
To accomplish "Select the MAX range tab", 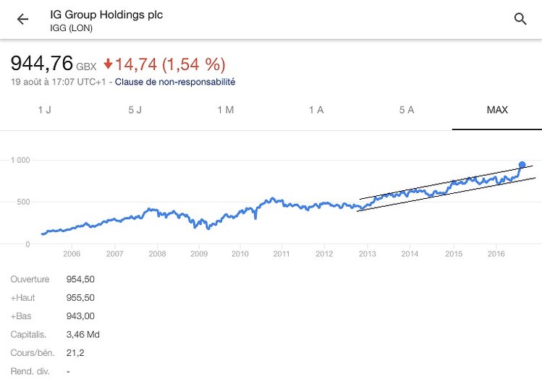I will click(x=497, y=110).
